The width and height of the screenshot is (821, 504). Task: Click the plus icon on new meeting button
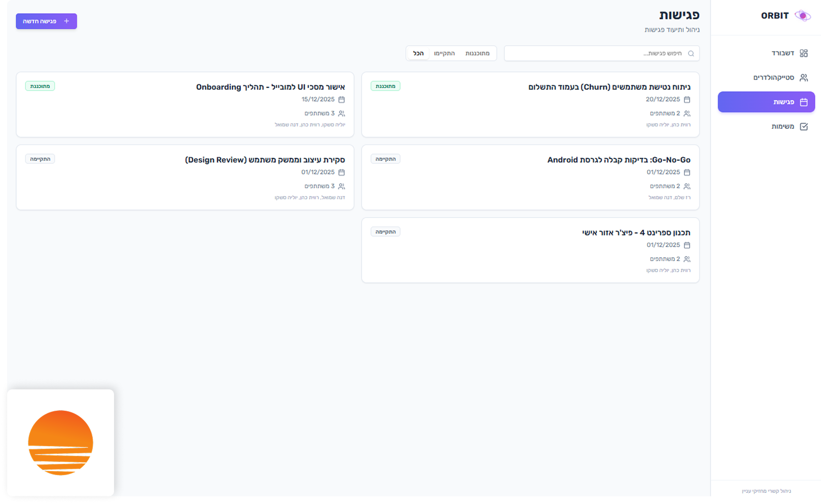coord(66,21)
